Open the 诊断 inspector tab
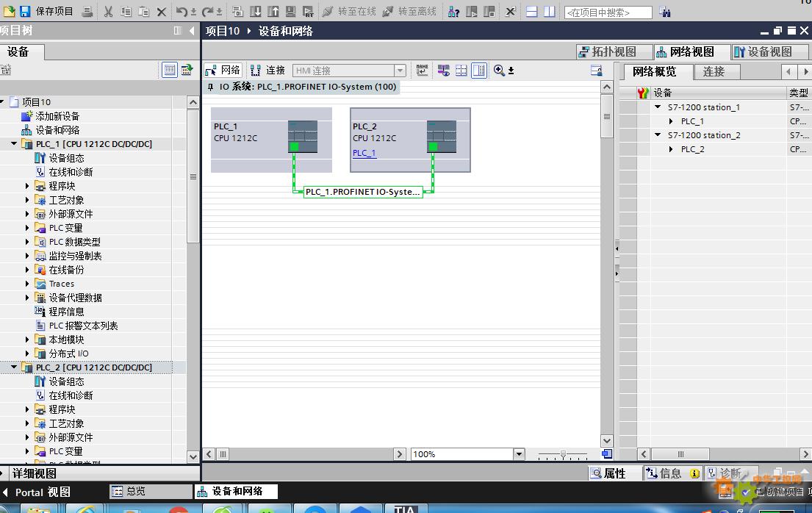 click(x=730, y=473)
